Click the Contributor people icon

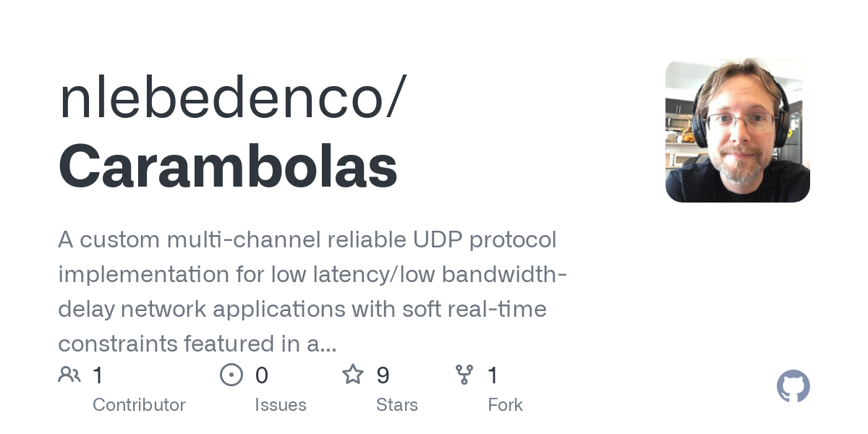click(69, 375)
